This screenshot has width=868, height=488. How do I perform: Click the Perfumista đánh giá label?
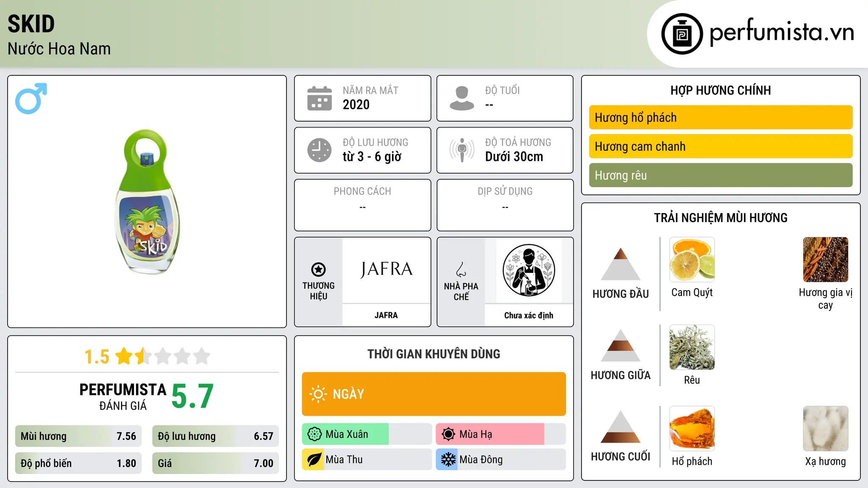(x=123, y=396)
